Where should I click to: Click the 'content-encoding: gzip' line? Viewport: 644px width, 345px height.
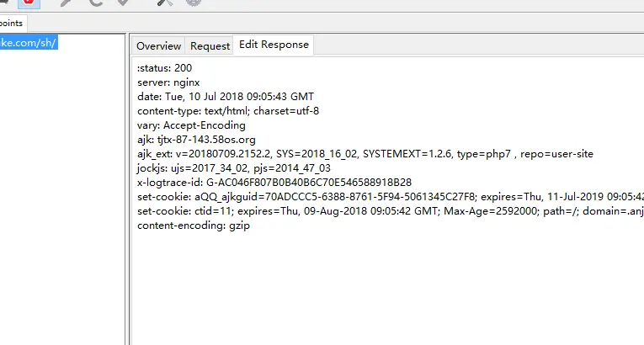194,226
